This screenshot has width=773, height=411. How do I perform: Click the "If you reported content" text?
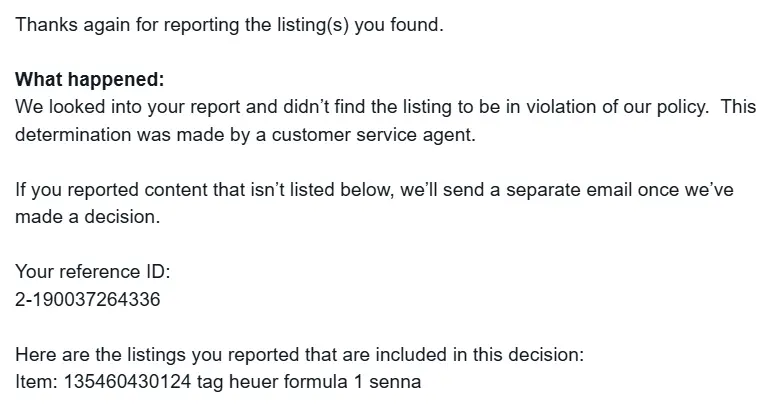point(111,190)
